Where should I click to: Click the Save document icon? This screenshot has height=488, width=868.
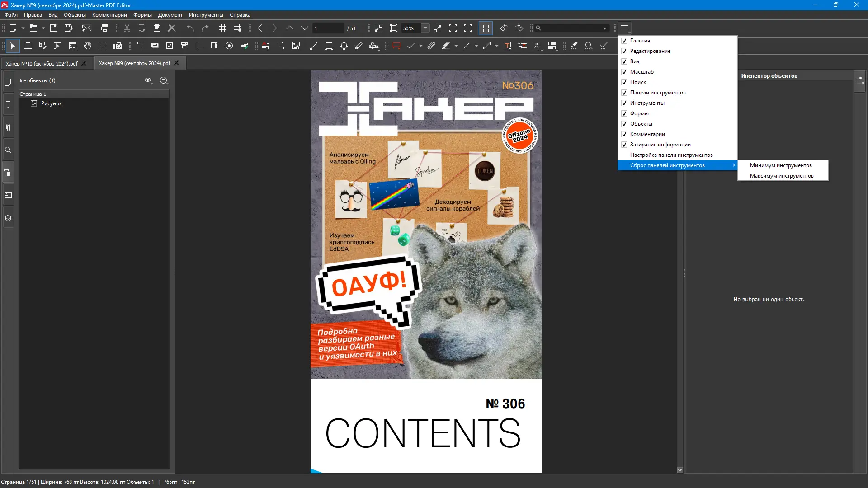54,28
